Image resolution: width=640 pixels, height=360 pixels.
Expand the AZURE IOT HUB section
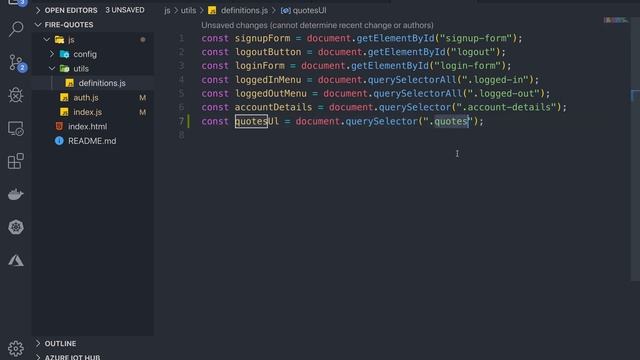(x=38, y=357)
